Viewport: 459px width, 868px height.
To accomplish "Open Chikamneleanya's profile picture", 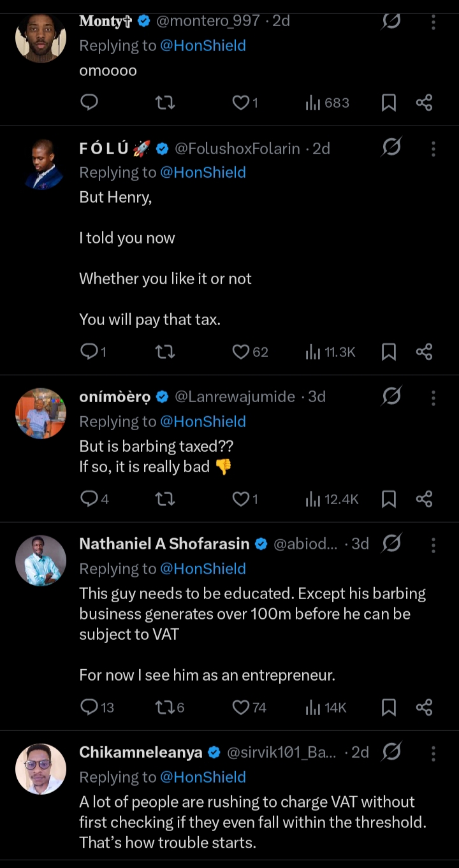I will (41, 769).
